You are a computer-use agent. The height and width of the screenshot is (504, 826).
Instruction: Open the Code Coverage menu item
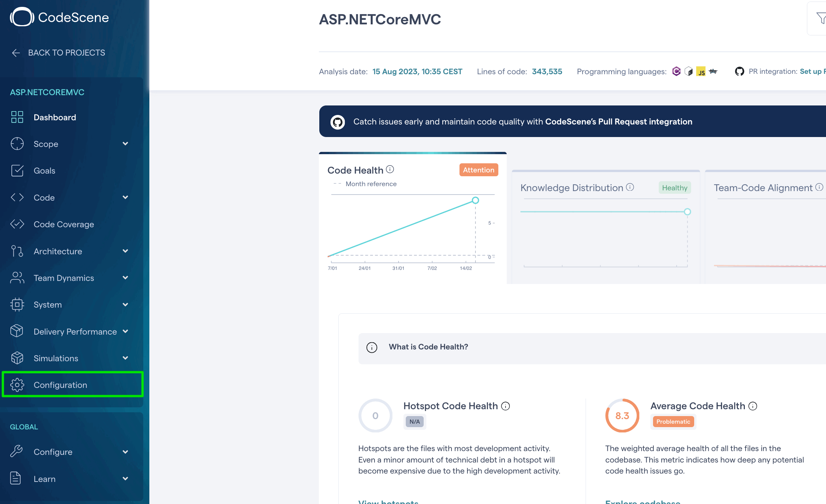point(72,224)
